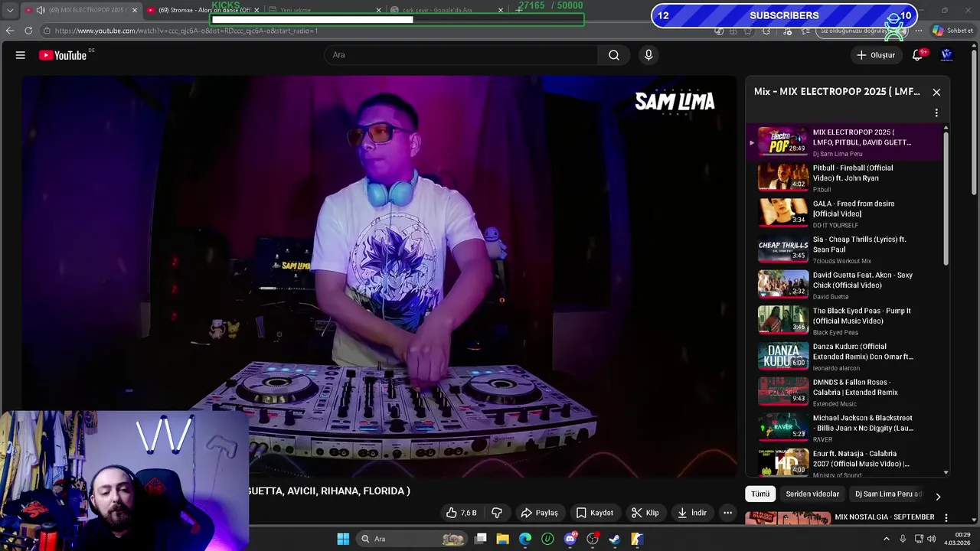This screenshot has width=980, height=551.
Task: Open the YouTube hamburger guide menu
Action: click(x=21, y=55)
